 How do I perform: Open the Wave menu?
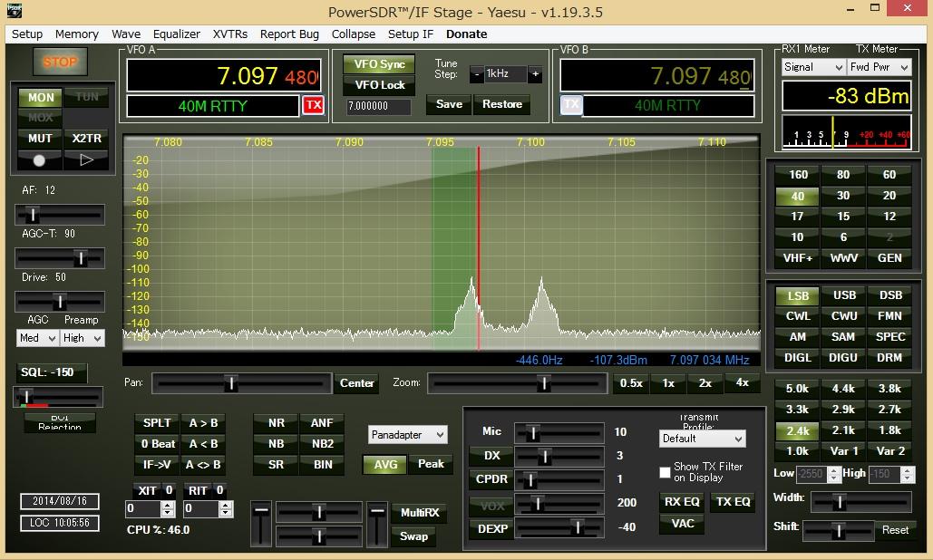coord(126,34)
